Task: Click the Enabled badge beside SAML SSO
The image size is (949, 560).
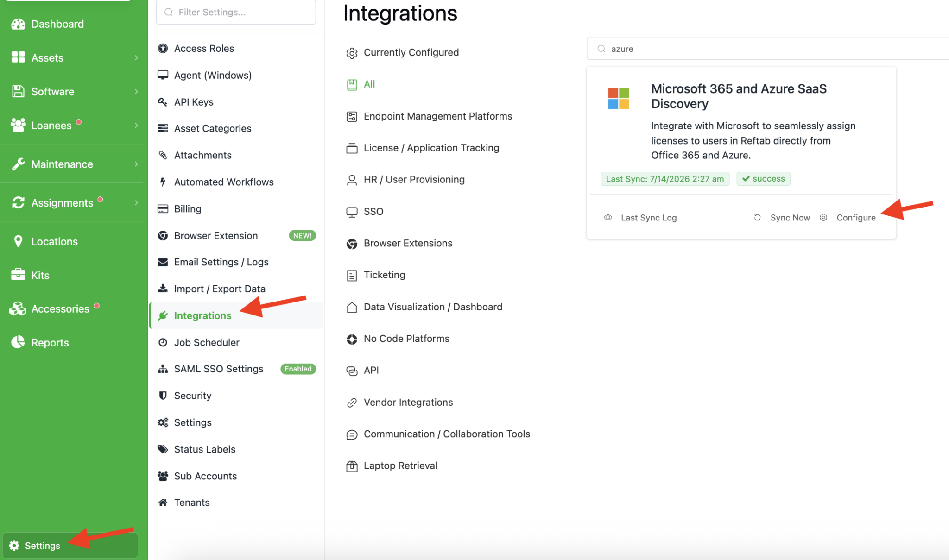Action: 298,369
